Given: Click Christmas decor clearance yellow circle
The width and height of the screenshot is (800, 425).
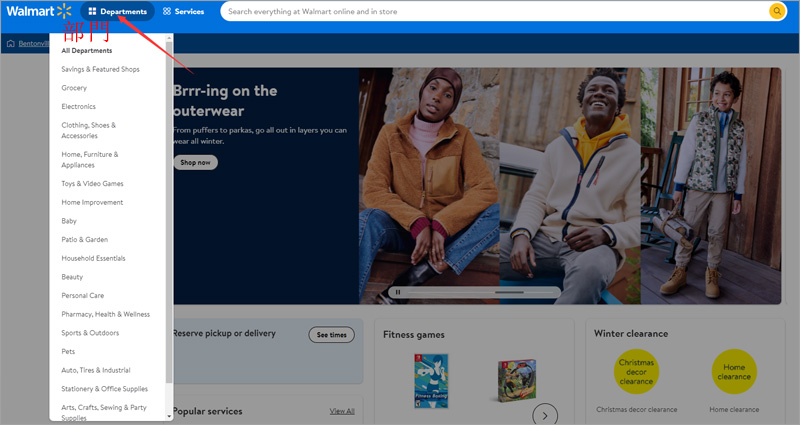Looking at the screenshot, I should pyautogui.click(x=636, y=371).
